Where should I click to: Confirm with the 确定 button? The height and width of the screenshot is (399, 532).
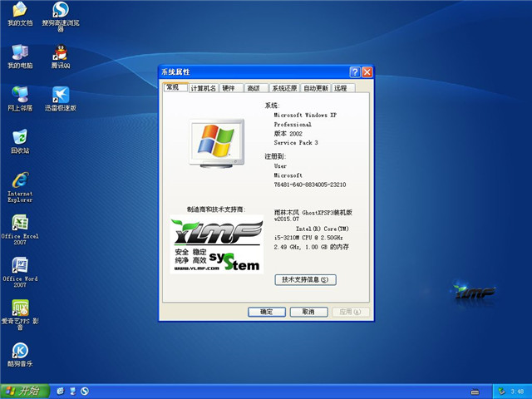tap(266, 312)
